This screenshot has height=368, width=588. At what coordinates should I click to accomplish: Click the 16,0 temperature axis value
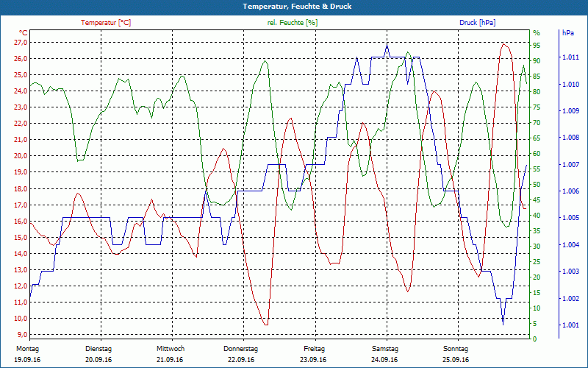click(21, 222)
